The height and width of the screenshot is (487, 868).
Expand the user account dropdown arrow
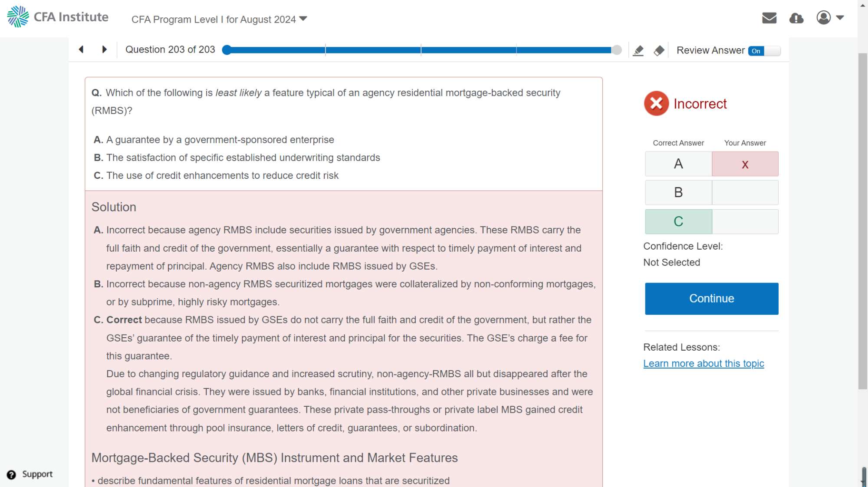(840, 18)
